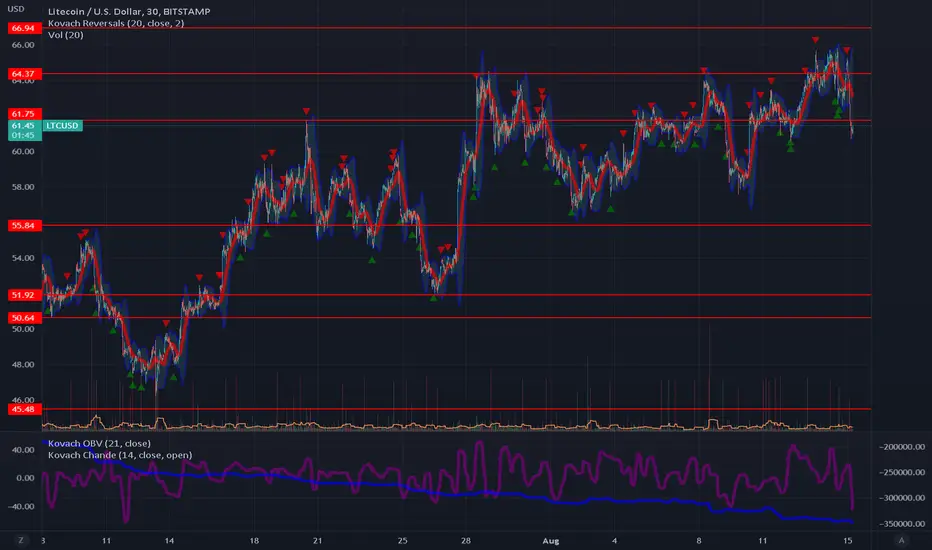The height and width of the screenshot is (550, 932).
Task: Click the current price 61.45 label
Action: coord(24,125)
